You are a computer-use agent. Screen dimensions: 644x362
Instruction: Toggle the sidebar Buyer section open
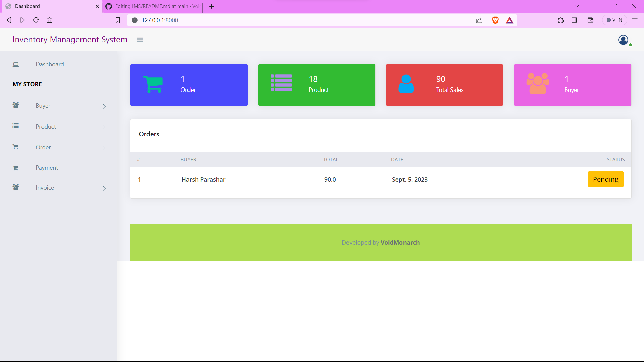(x=43, y=105)
